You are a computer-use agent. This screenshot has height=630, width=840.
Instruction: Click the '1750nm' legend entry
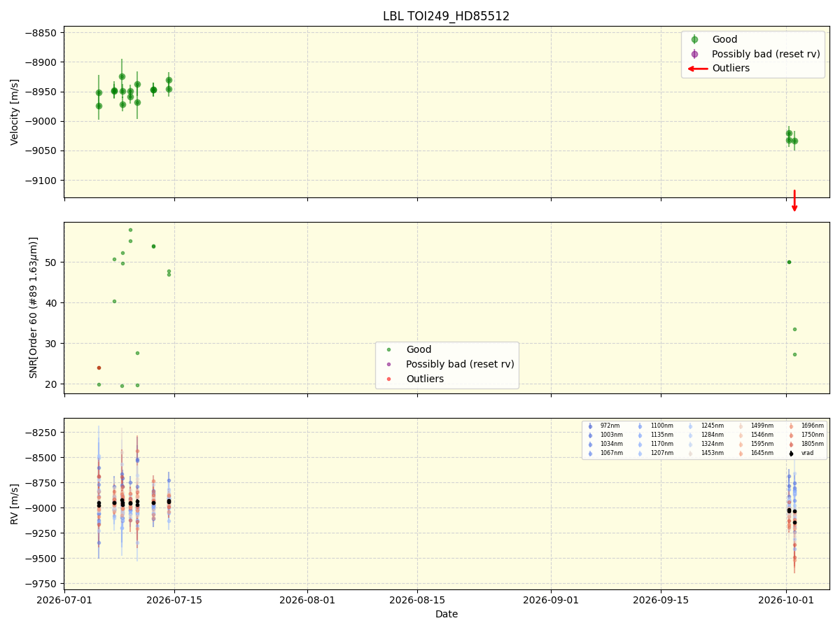coord(813,435)
